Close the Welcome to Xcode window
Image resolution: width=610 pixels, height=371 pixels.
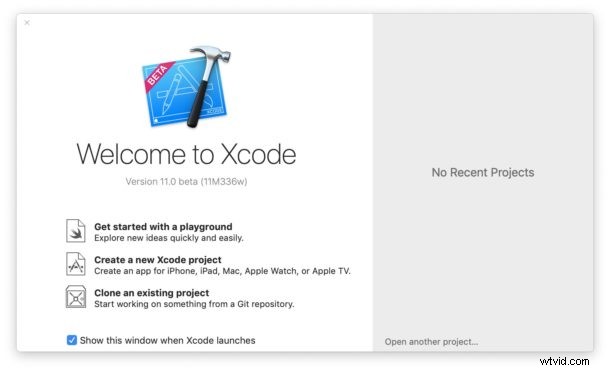point(27,23)
